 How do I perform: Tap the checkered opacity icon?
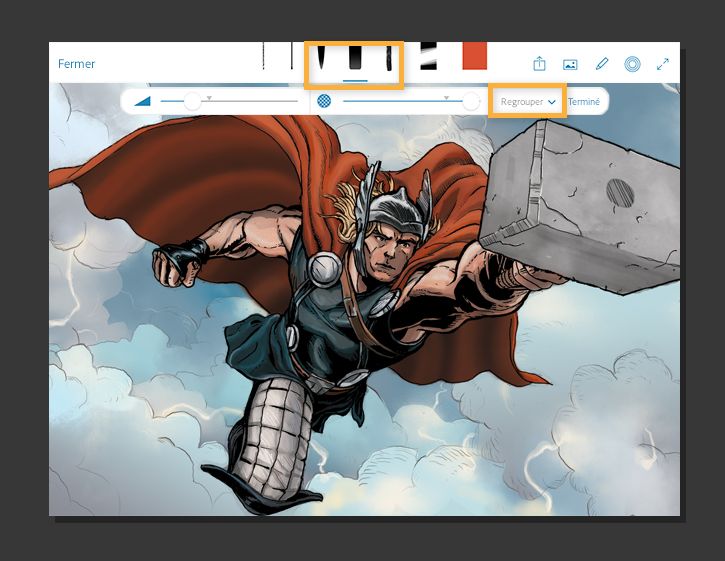pos(324,101)
